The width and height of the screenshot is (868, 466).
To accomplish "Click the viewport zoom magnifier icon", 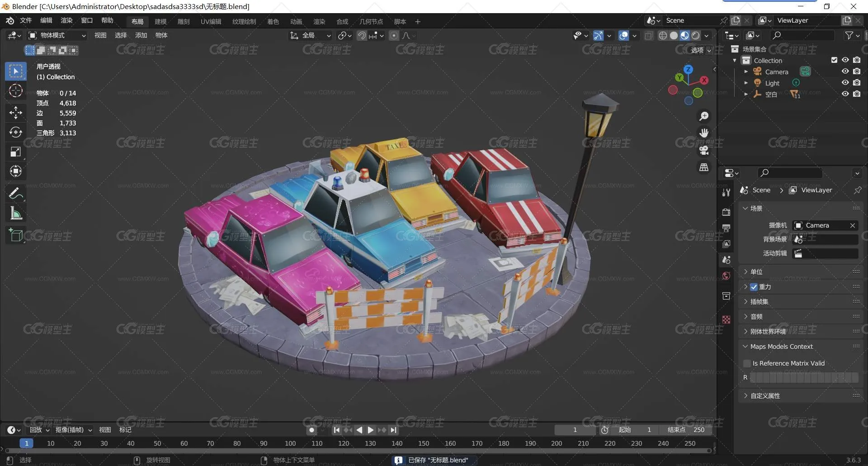I will (x=704, y=116).
